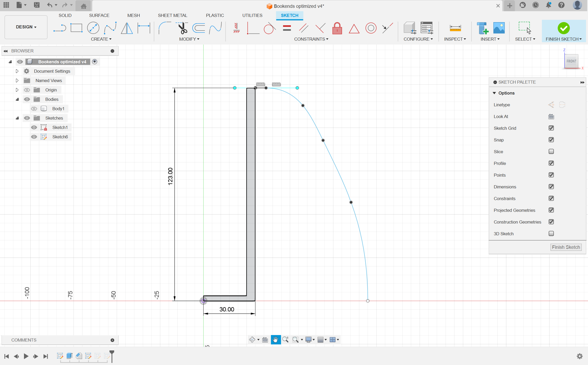Toggle the Dimensions checkbox
The height and width of the screenshot is (365, 588).
click(x=551, y=187)
